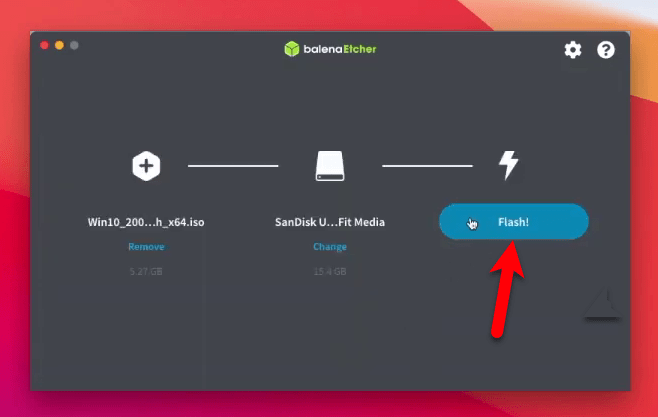
Task: Click the line between drive and flash
Action: 427,166
